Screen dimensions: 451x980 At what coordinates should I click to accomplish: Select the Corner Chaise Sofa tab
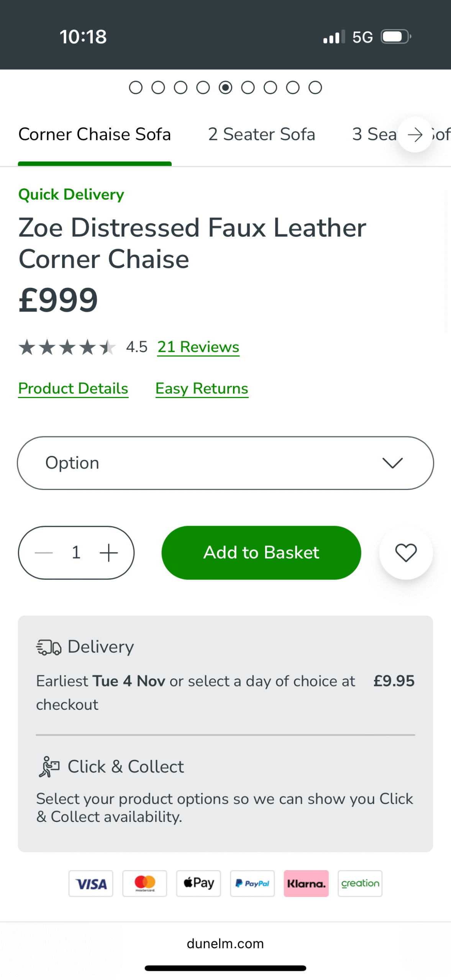point(95,134)
